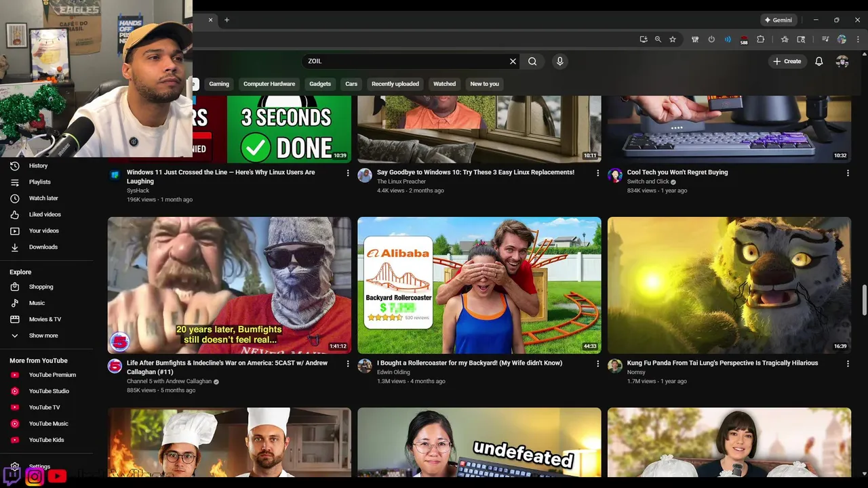
Task: Click the page vertical scrollbar thumb
Action: (x=864, y=301)
